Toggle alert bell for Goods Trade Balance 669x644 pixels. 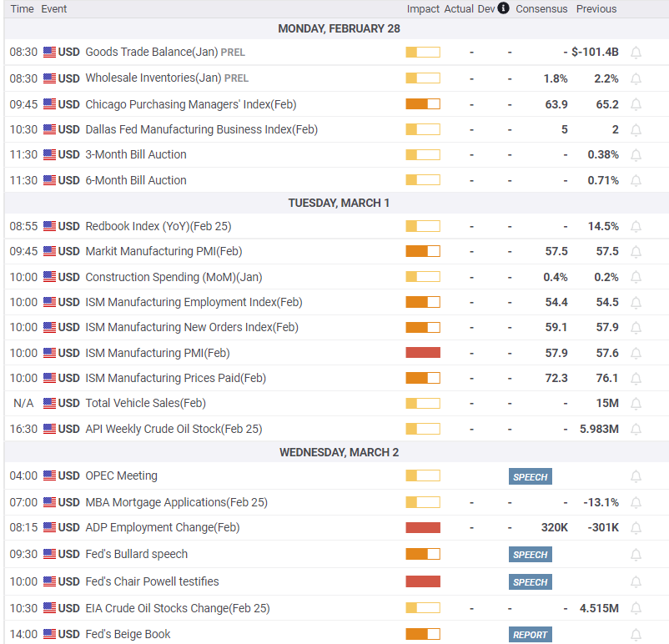636,53
